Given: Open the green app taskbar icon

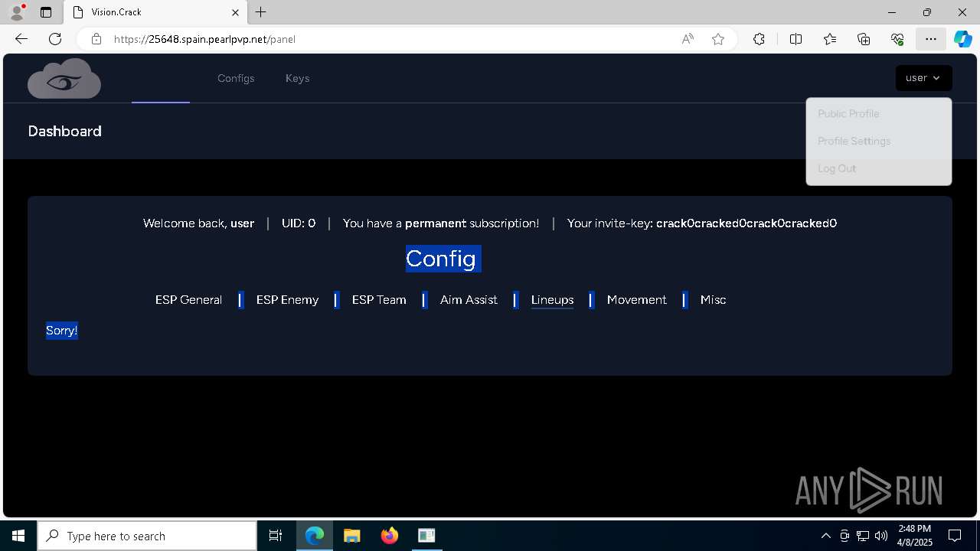Looking at the screenshot, I should pos(426,536).
